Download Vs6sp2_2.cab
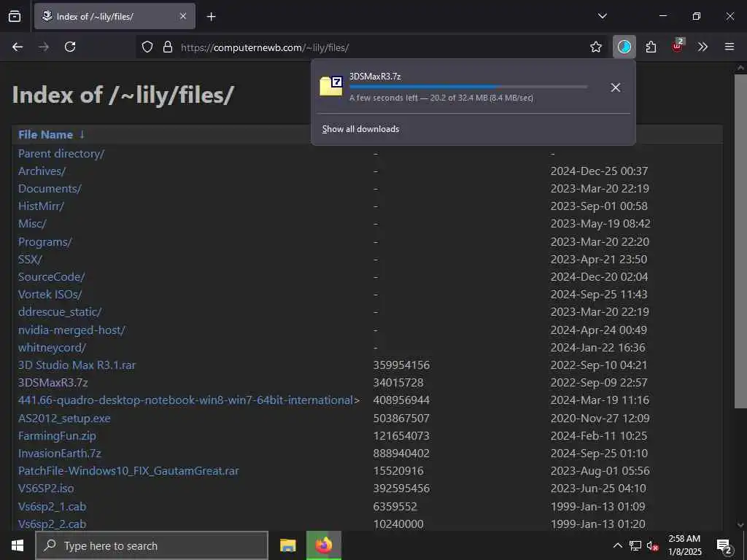Screen dimensions: 747x560 52,524
